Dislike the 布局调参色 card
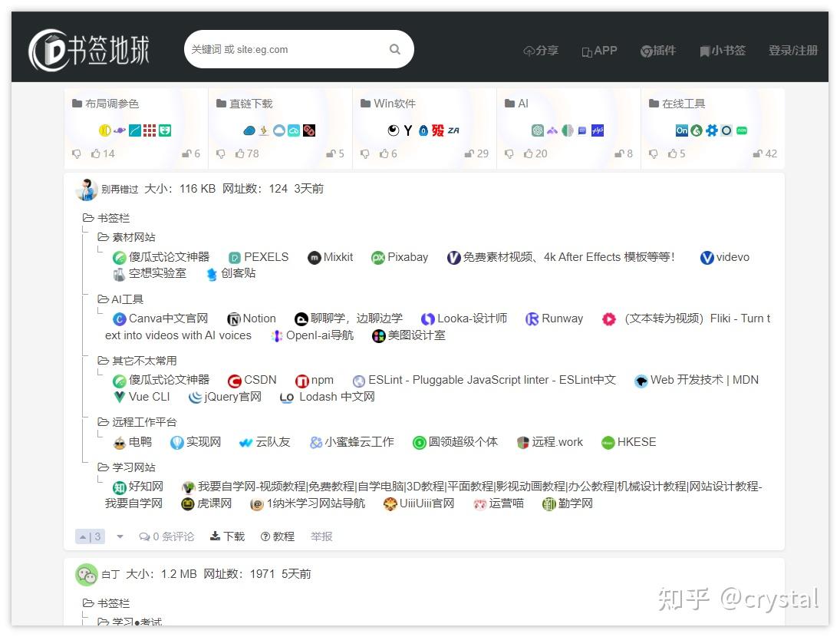This screenshot has width=840, height=637. [x=77, y=153]
